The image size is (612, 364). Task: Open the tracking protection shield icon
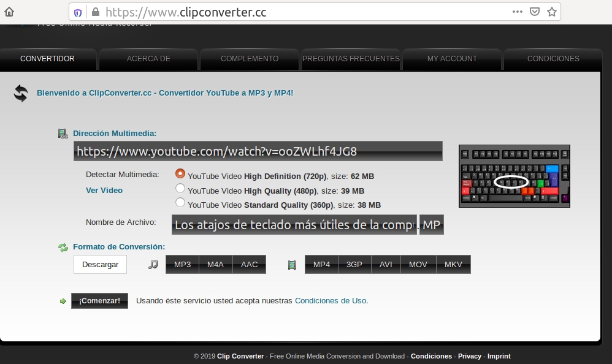[78, 12]
